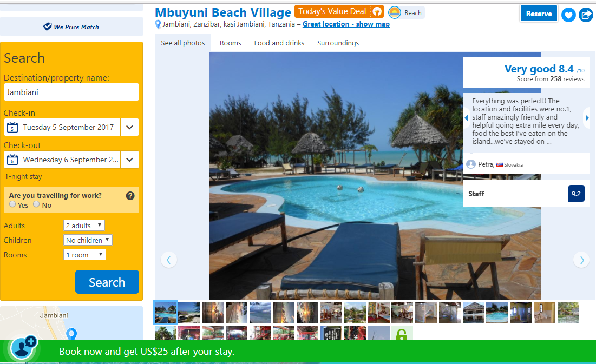Open the Food and drinks tab
The height and width of the screenshot is (364, 596).
point(279,43)
